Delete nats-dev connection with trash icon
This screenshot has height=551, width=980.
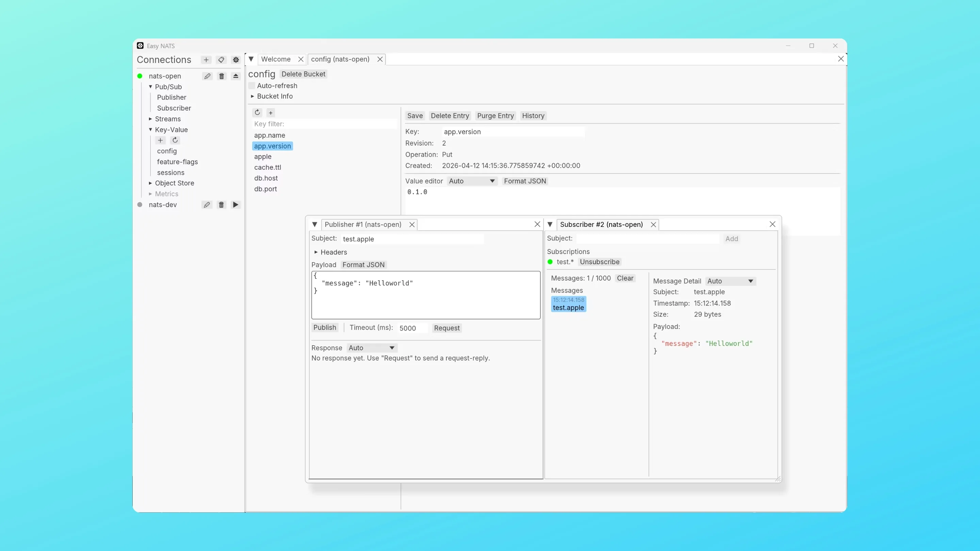pyautogui.click(x=221, y=204)
